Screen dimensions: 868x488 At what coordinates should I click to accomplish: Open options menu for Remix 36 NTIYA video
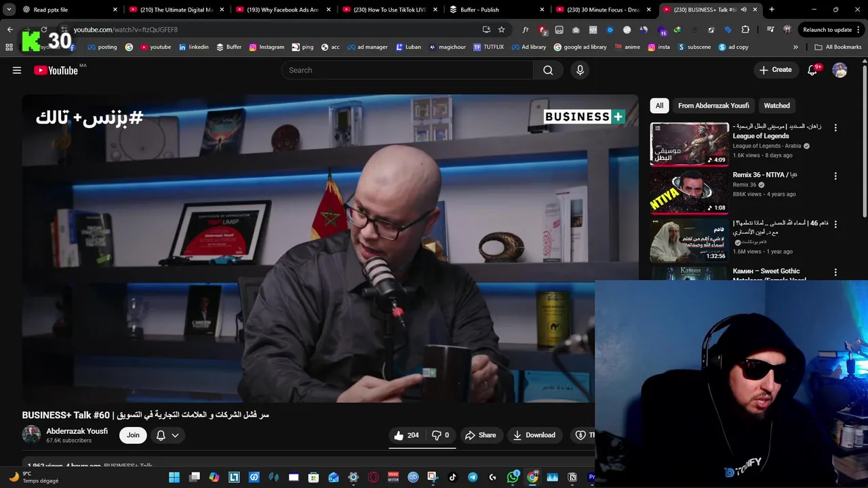click(x=835, y=176)
